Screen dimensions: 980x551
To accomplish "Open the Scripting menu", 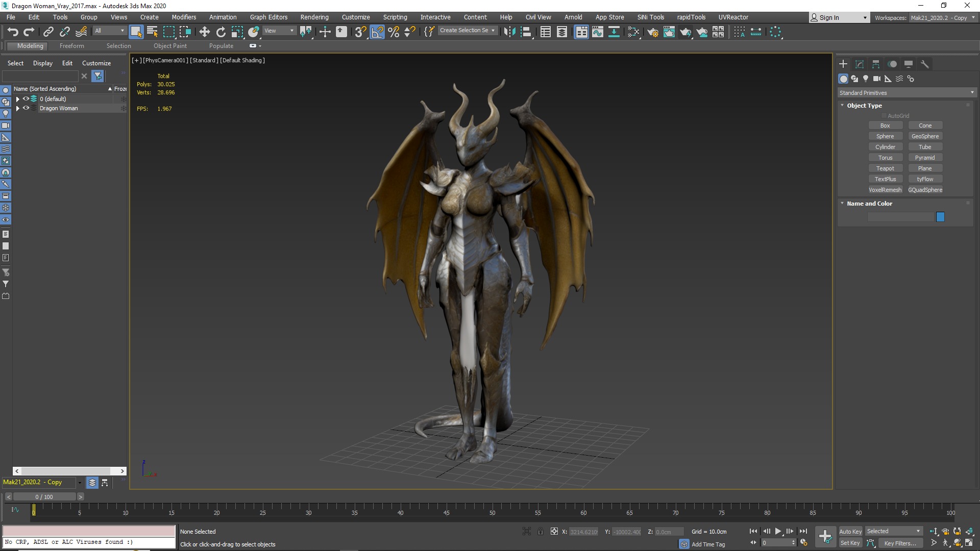I will [x=395, y=17].
